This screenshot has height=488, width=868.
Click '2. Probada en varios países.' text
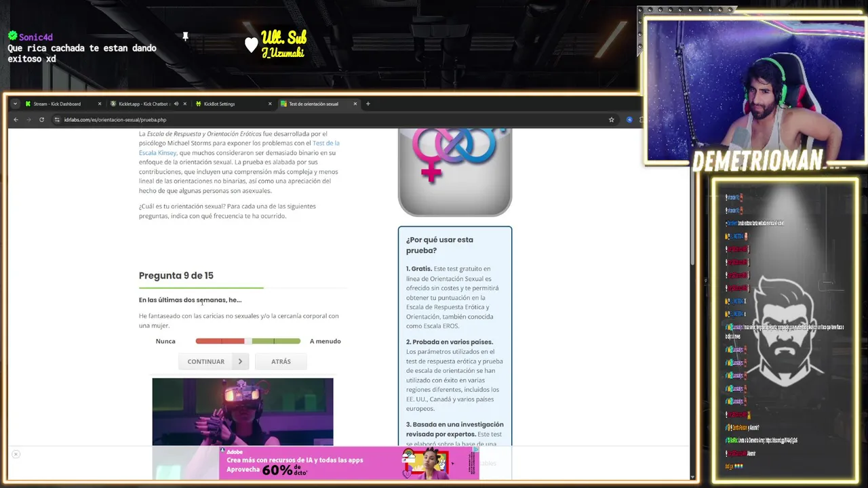tap(450, 342)
